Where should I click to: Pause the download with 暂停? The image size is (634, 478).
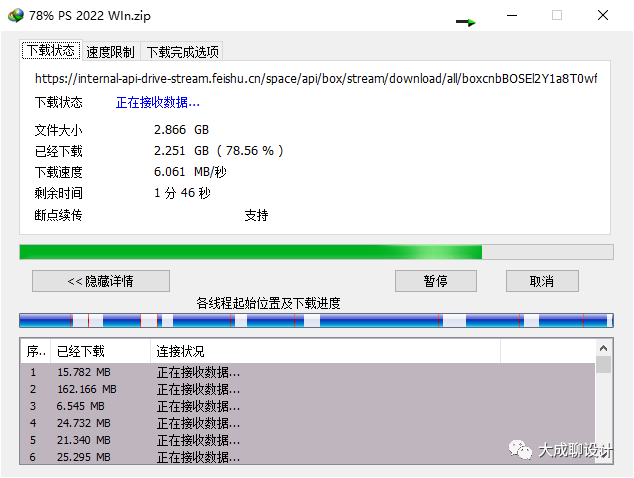tap(435, 281)
